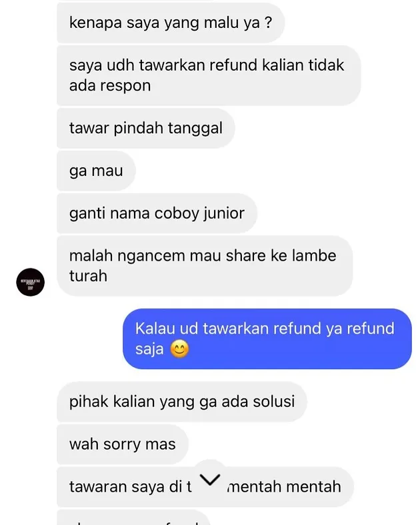Tap the scroll-to-bottom chevron button

211,480
